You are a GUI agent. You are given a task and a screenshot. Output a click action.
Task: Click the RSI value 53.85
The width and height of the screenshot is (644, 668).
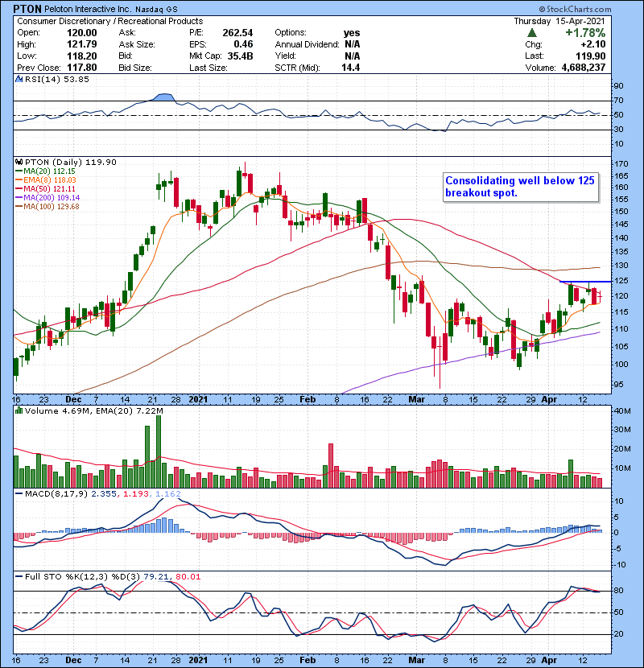click(75, 79)
